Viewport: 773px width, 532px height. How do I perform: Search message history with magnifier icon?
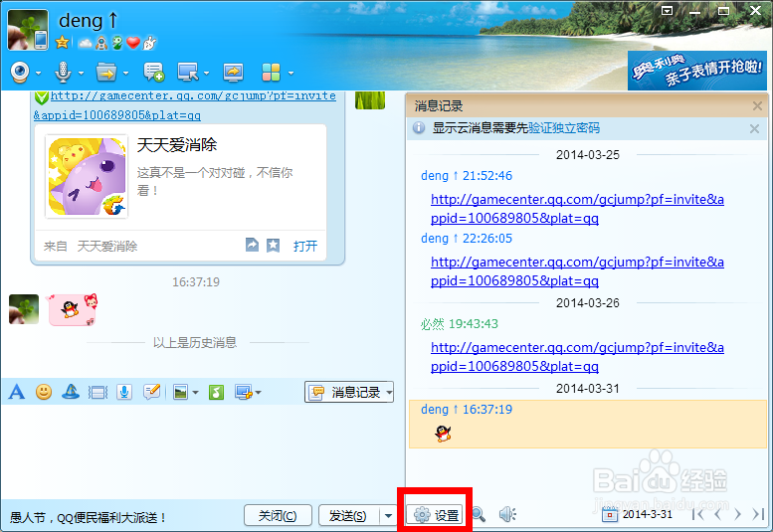coord(479,515)
